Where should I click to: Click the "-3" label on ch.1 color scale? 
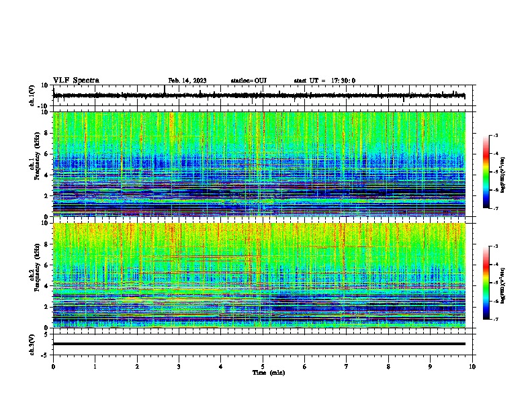[495, 135]
